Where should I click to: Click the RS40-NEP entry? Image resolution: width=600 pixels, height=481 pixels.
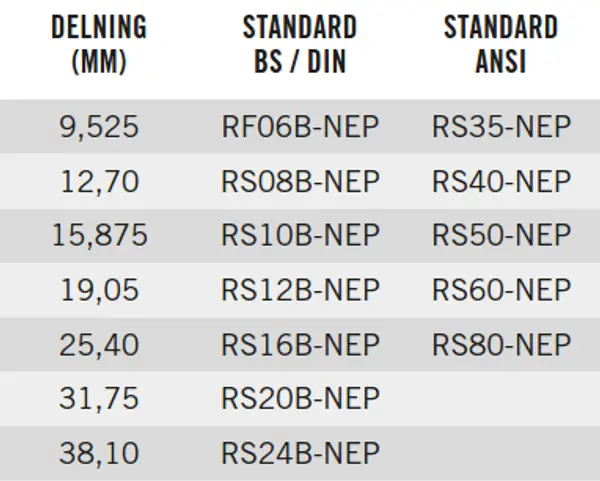[501, 181]
